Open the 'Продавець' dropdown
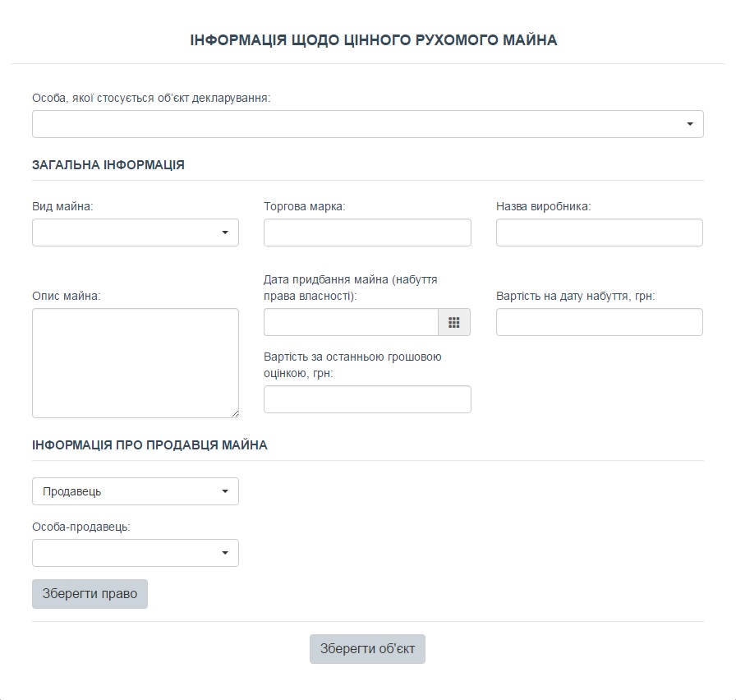The height and width of the screenshot is (700, 736). click(136, 491)
